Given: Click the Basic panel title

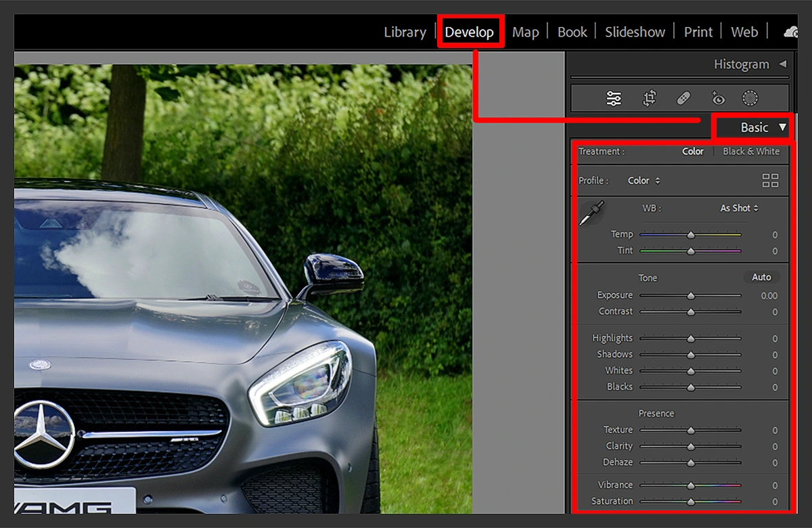Looking at the screenshot, I should pos(754,127).
